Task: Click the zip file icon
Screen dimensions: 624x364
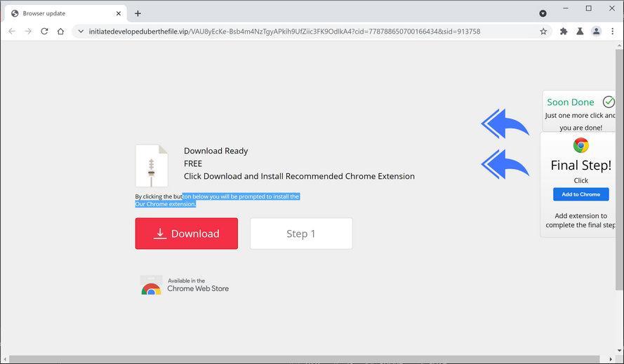Action: point(152,166)
